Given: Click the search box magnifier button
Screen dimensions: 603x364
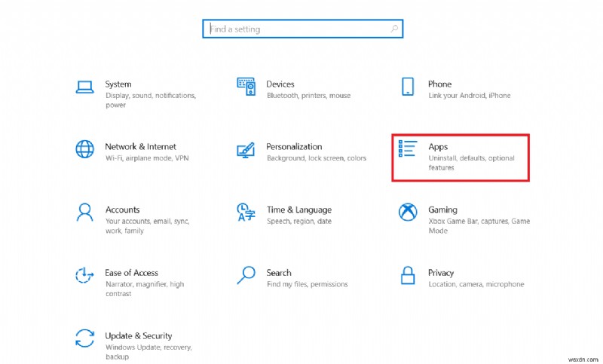Looking at the screenshot, I should (393, 29).
